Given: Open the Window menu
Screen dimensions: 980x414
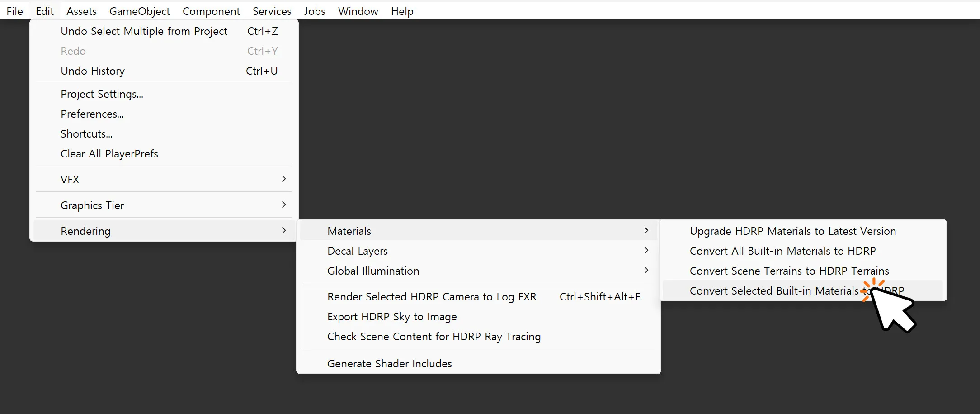Looking at the screenshot, I should tap(358, 11).
